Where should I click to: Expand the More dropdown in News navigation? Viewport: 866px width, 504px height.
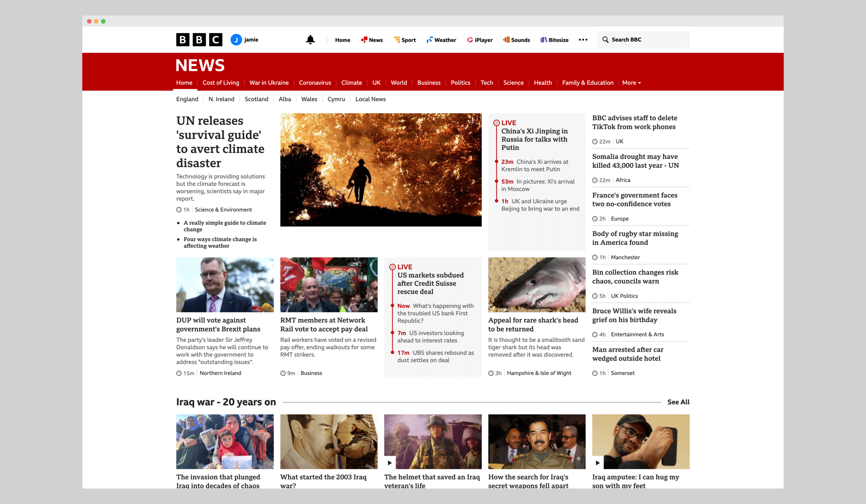631,83
